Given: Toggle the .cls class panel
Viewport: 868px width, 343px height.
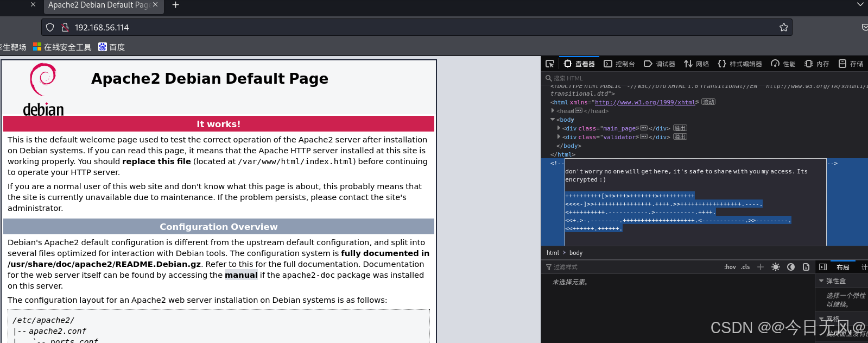Looking at the screenshot, I should point(745,267).
